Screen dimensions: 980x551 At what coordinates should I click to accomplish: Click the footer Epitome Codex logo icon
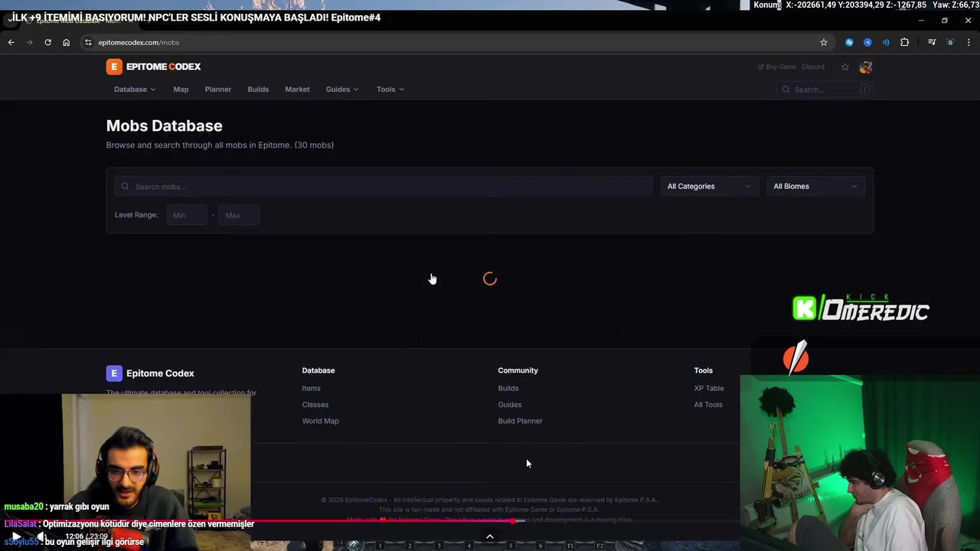pos(113,373)
